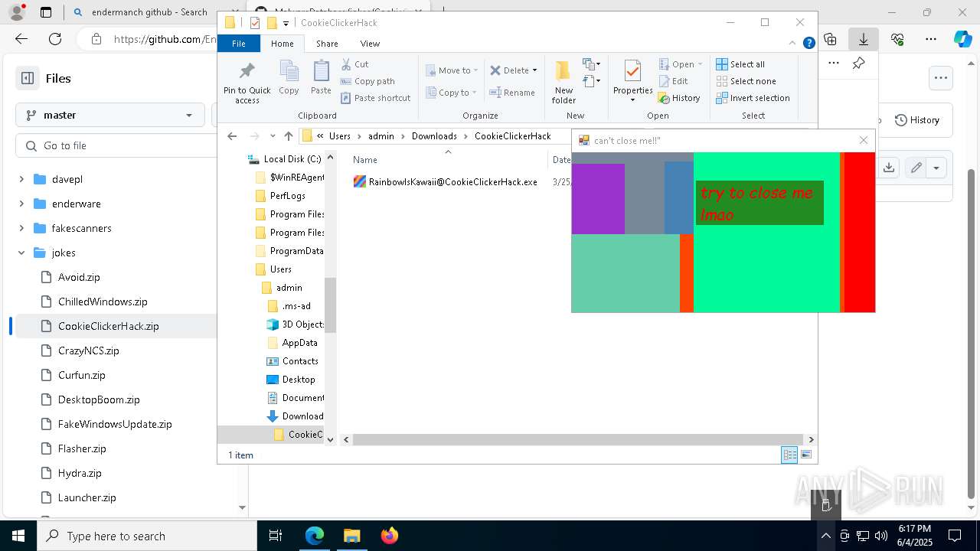The height and width of the screenshot is (551, 980).
Task: Collapse jokes folder on GitHub
Action: (x=21, y=253)
